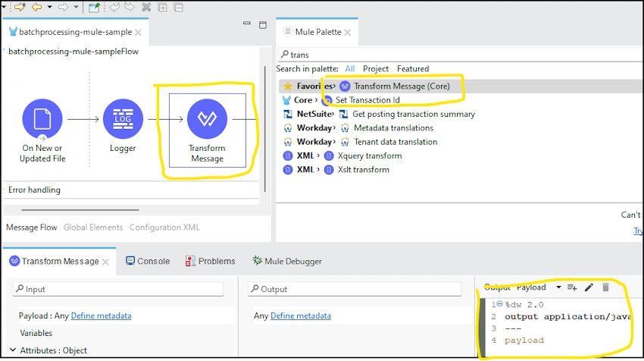Minimize the flow editor pane
Image resolution: width=644 pixels, height=361 pixels.
pyautogui.click(x=247, y=24)
